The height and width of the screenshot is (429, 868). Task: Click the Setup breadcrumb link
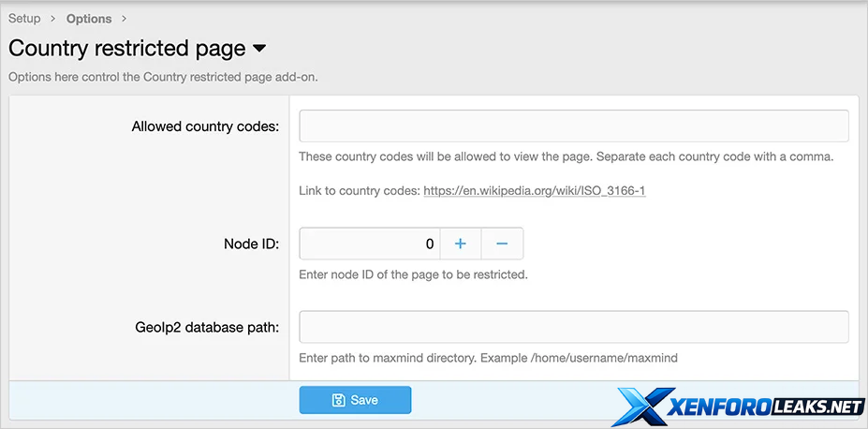point(24,19)
